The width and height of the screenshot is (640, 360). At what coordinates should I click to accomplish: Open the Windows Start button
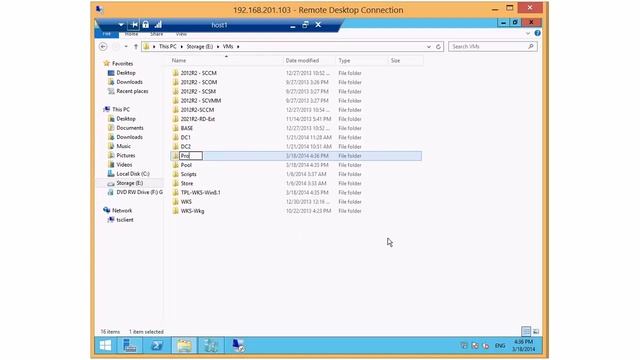click(105, 346)
